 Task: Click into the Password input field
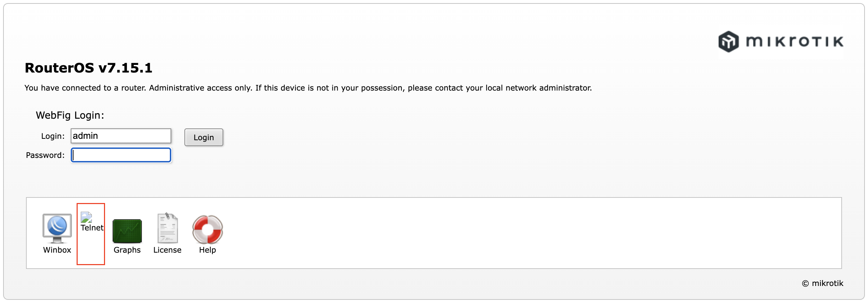click(121, 155)
